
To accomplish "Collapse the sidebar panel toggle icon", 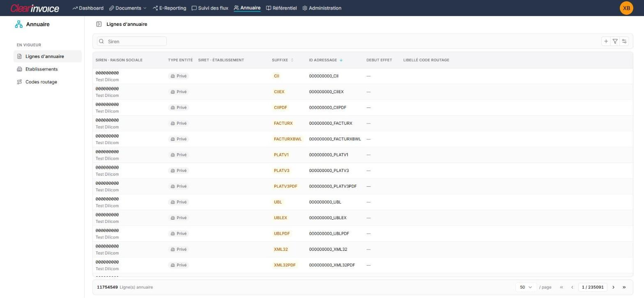I will (x=99, y=25).
